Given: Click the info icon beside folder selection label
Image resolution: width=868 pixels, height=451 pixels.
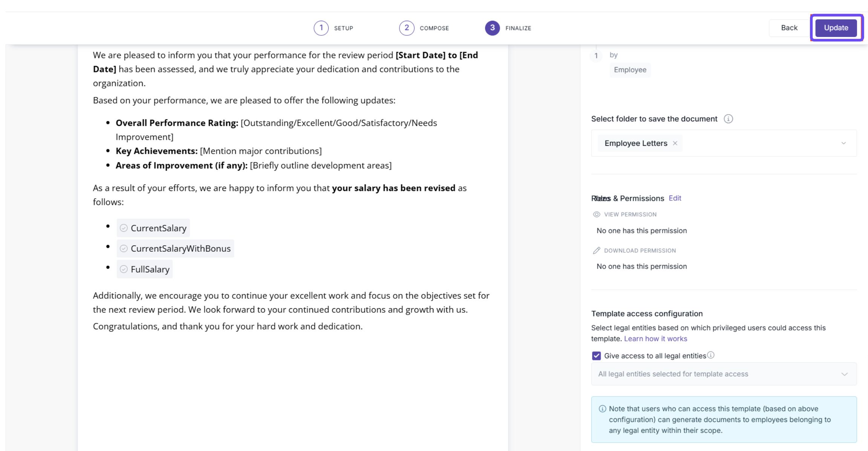Looking at the screenshot, I should 728,119.
